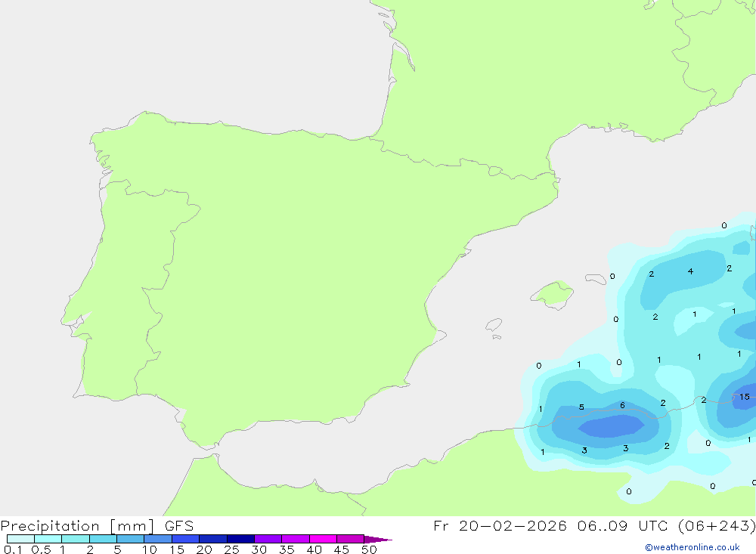Click the "Precipitation [mm]" title text

point(77,526)
